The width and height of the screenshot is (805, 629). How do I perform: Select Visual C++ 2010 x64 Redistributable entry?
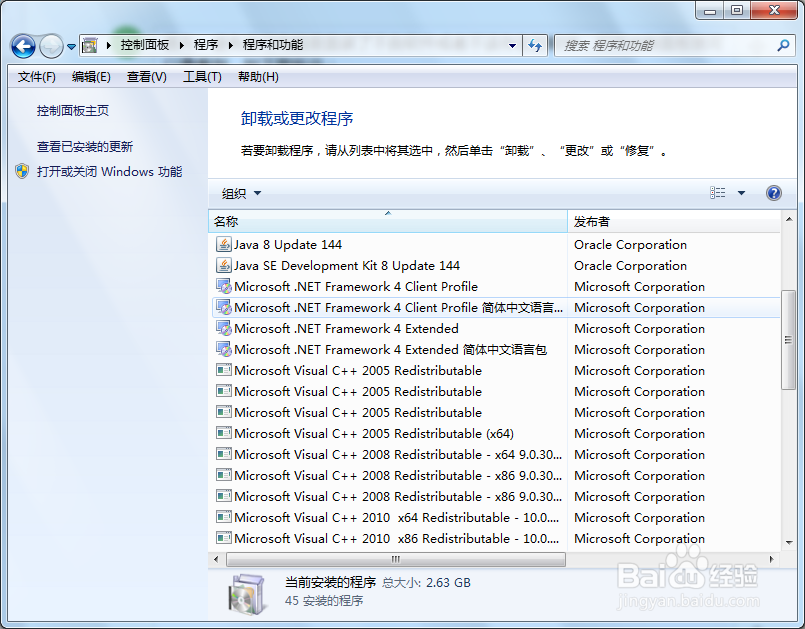(x=495, y=518)
